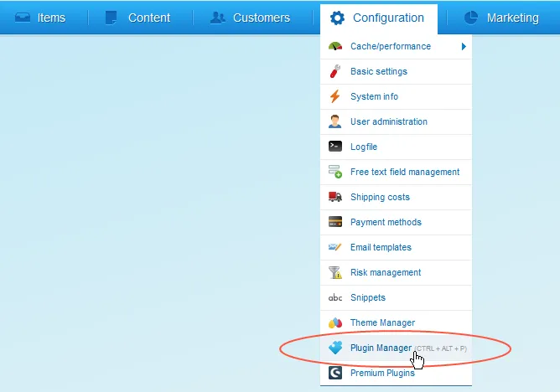Click the Shipping costs truck icon
560x392 pixels.
(335, 197)
